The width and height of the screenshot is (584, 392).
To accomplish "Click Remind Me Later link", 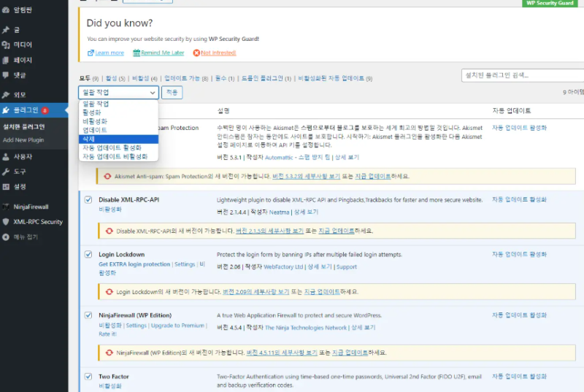I will pos(162,53).
